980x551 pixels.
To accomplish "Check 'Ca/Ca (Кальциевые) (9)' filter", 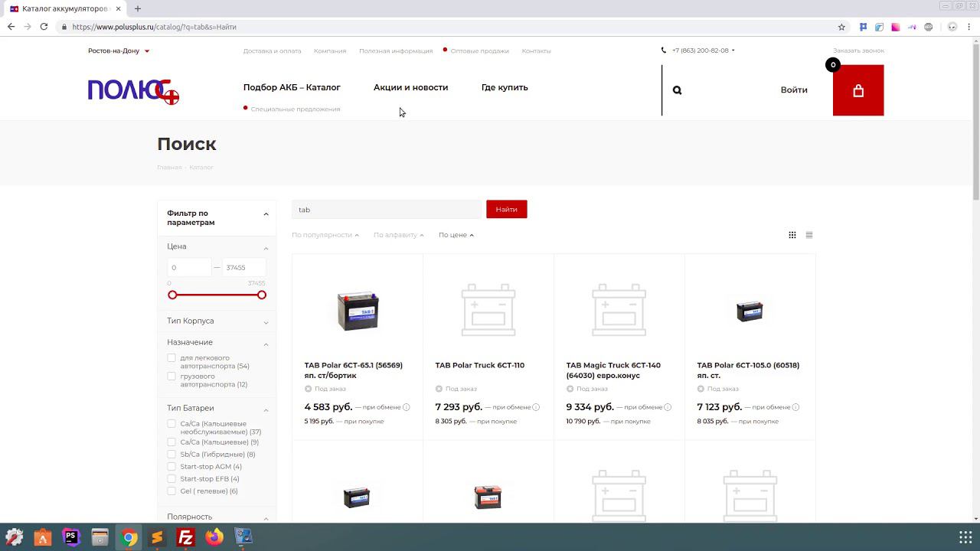I will [171, 442].
